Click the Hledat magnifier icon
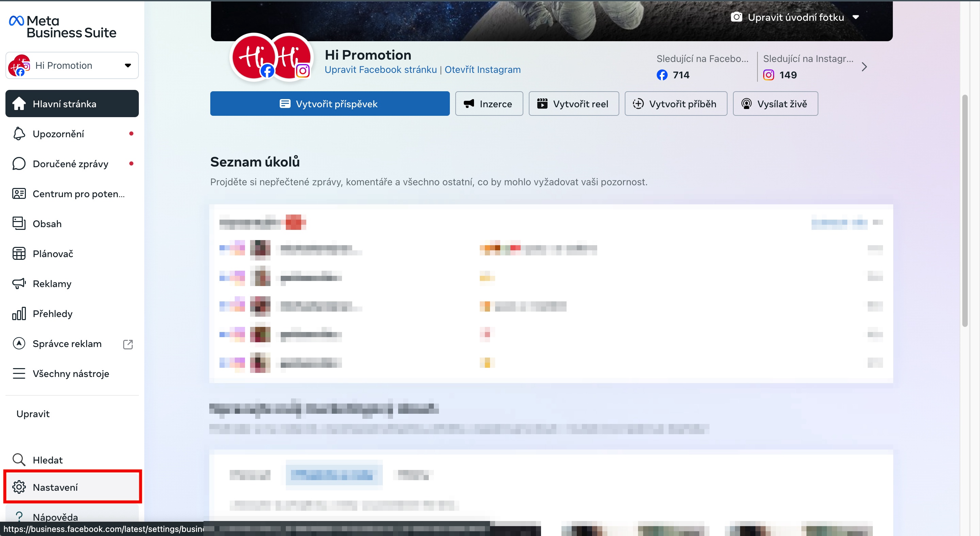The image size is (980, 536). coord(19,460)
